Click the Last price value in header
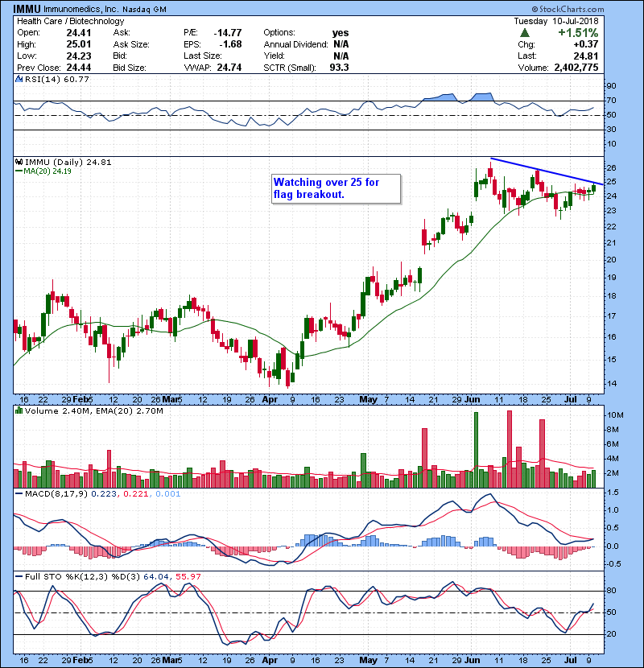The height and width of the screenshot is (668, 644). (585, 56)
